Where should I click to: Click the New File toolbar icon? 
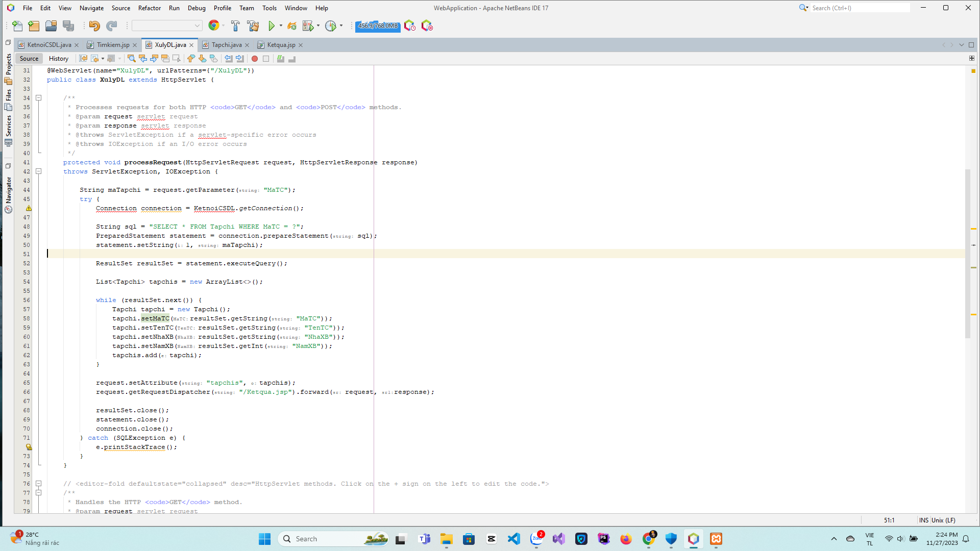[x=17, y=26]
